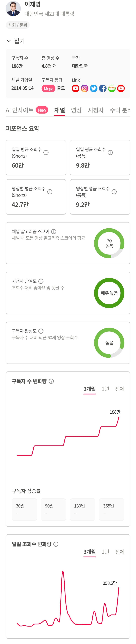Viewport: 136px width, 644px height.
Task: Click info icon beside 구독자 수 변화량
Action: click(51, 381)
